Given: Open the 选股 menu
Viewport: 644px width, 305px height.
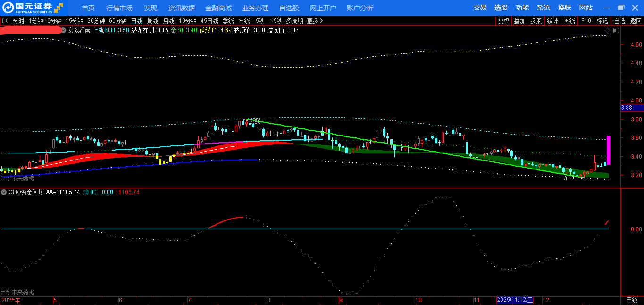Looking at the screenshot, I should [501, 8].
